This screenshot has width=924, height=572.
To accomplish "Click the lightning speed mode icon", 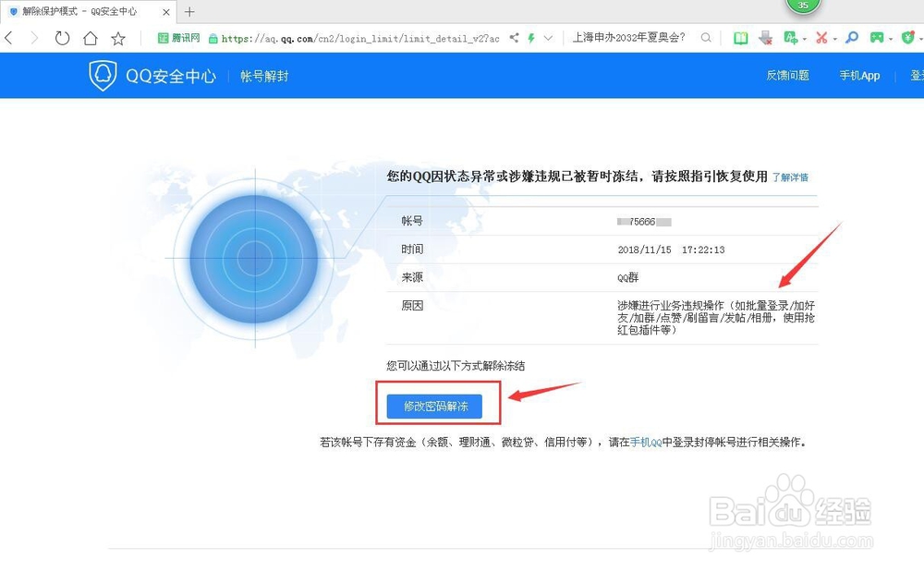I will coord(531,38).
